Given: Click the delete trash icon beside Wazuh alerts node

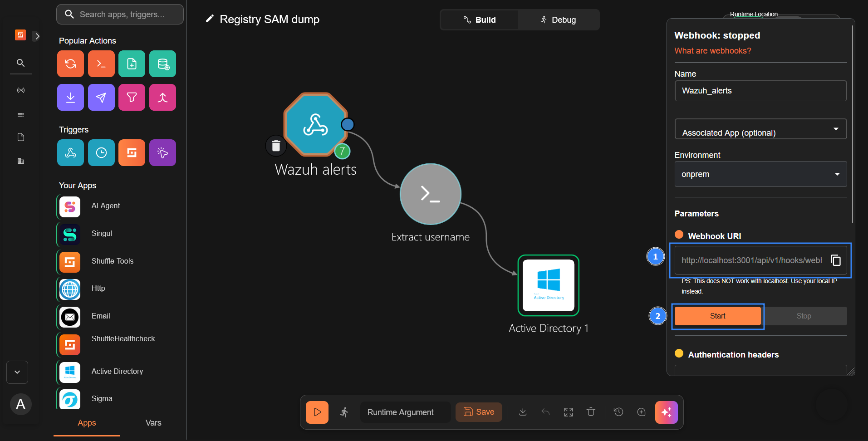Looking at the screenshot, I should click(x=276, y=146).
